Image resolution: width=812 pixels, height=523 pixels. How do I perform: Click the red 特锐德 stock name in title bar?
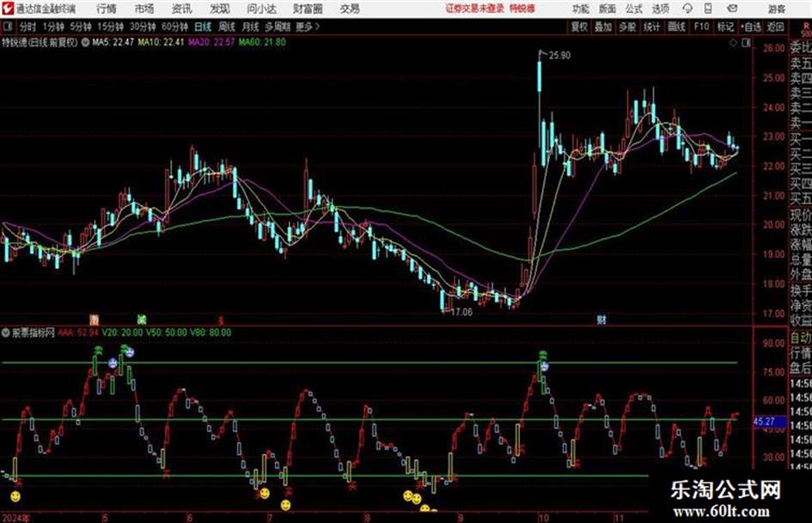click(x=522, y=9)
